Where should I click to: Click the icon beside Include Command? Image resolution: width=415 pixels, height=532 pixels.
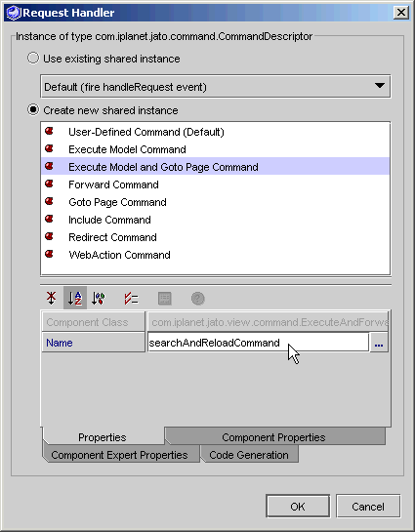click(x=50, y=219)
